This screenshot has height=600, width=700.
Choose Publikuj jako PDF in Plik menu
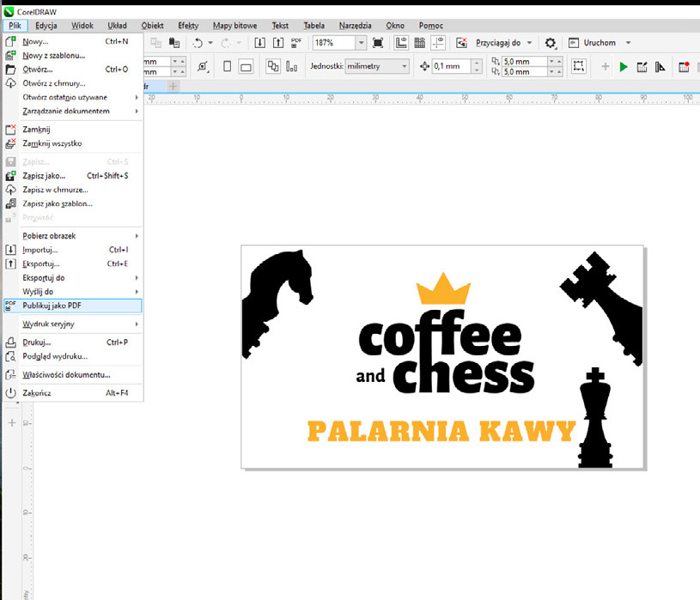click(x=73, y=306)
